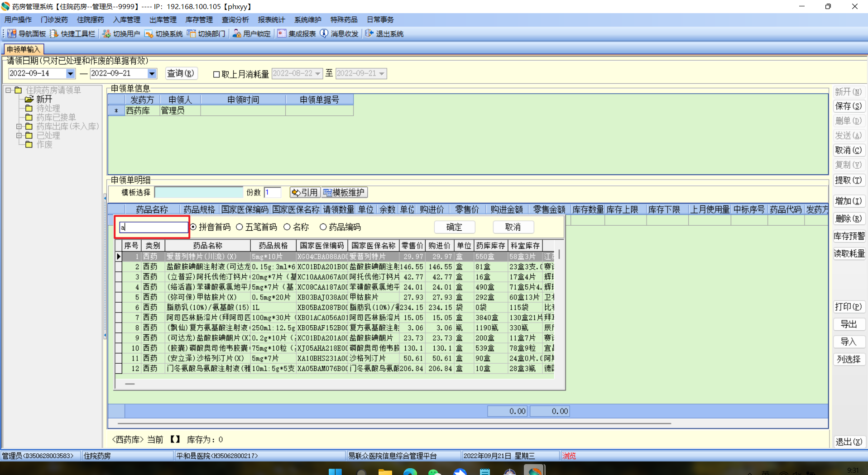
Task: Expand the 已处理 tree node
Action: point(19,135)
